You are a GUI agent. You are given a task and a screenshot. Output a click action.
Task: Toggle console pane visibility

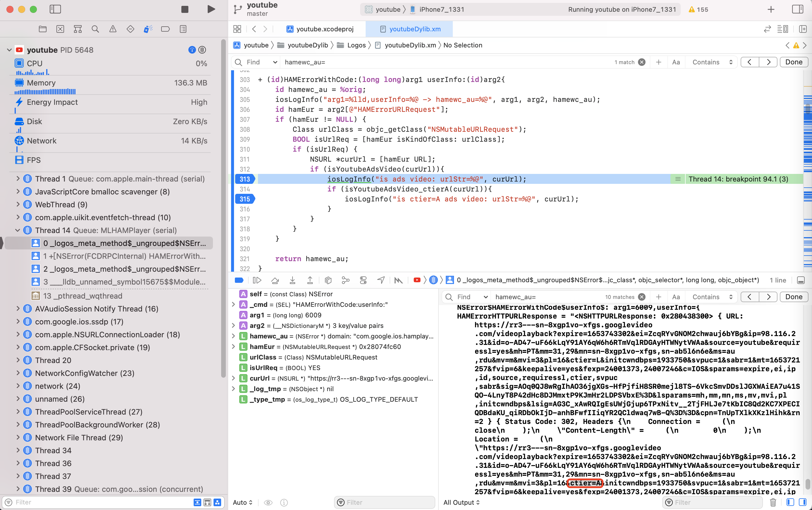pyautogui.click(x=803, y=503)
